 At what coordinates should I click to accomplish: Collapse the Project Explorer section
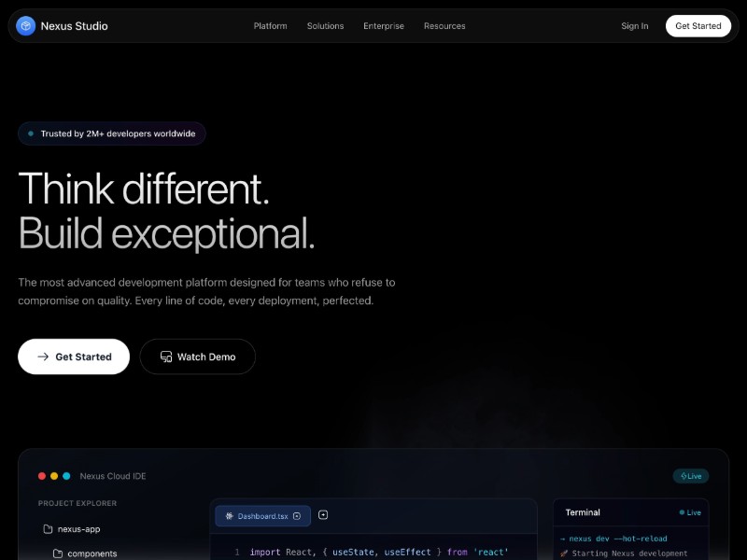77,503
